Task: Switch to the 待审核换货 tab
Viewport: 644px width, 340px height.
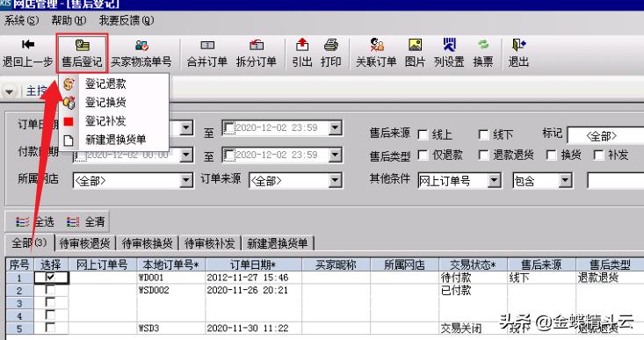Action: [148, 243]
